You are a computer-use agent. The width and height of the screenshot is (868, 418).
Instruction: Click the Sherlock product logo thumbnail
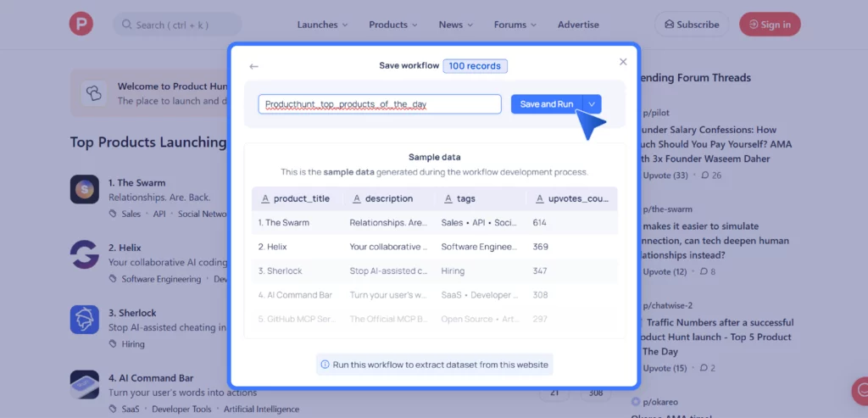pos(85,320)
